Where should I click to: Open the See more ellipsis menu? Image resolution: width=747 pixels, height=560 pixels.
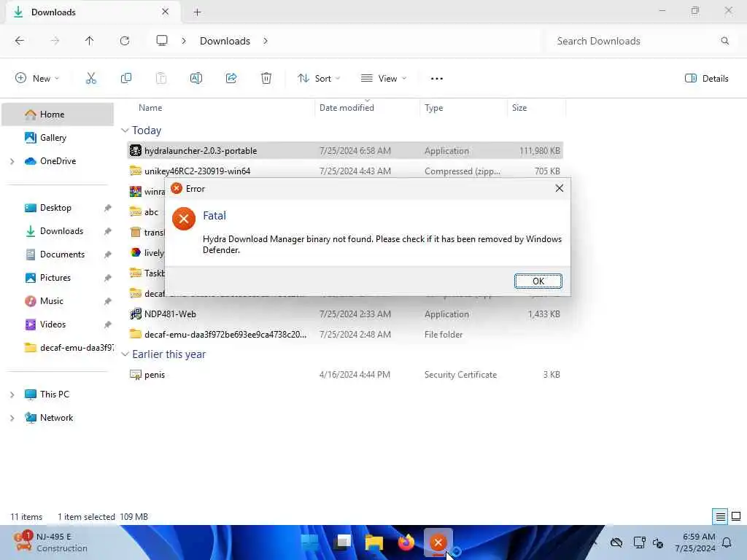click(x=437, y=78)
